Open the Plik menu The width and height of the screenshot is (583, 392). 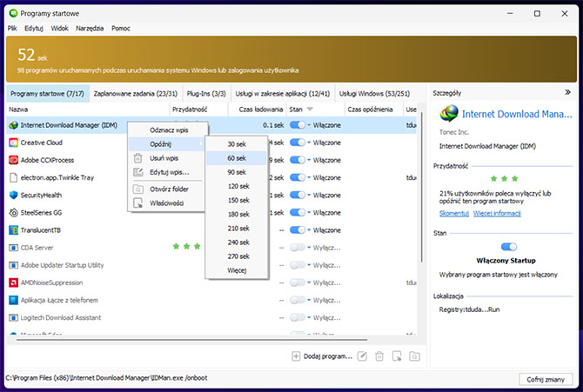click(12, 28)
